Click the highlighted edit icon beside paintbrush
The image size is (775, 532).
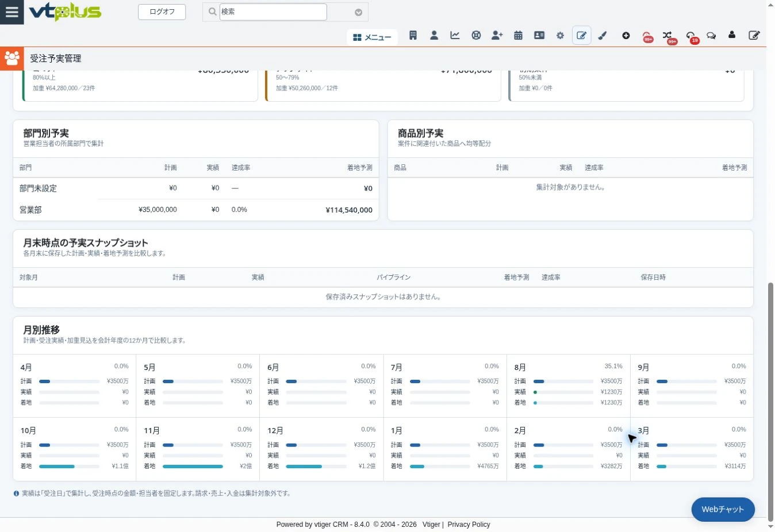(582, 36)
